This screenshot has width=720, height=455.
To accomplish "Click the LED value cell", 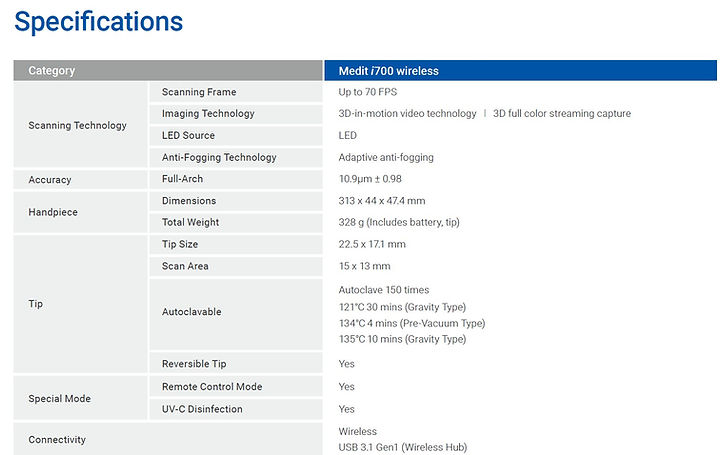I will (348, 135).
